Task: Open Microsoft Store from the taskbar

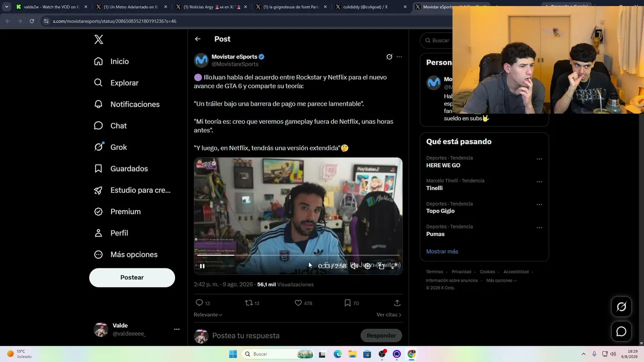Action: (367, 354)
